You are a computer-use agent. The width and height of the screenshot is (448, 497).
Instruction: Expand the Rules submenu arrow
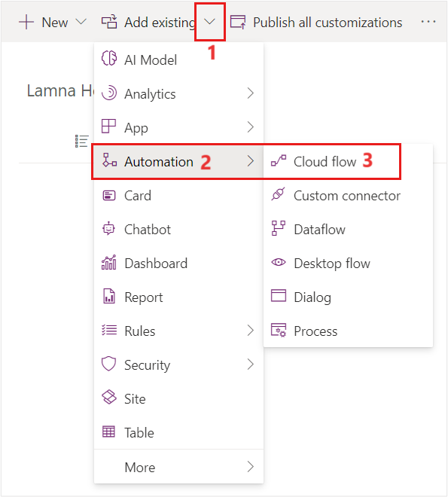pyautogui.click(x=251, y=331)
